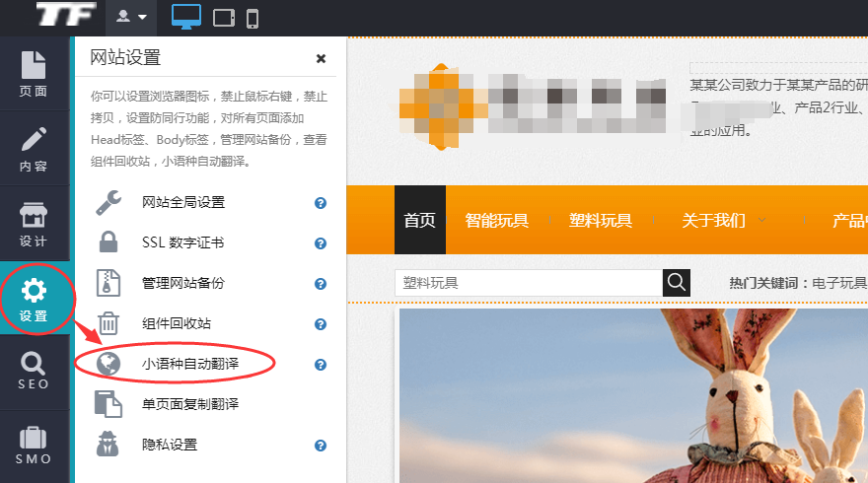The height and width of the screenshot is (483, 868).
Task: Close the 网站设置 panel
Action: coord(321,58)
